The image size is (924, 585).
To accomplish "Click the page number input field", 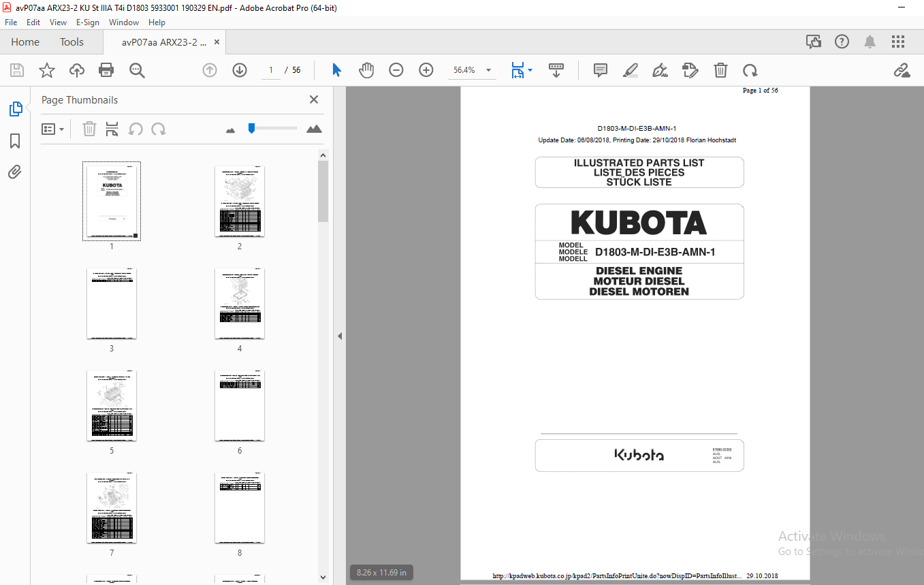I will (x=271, y=70).
